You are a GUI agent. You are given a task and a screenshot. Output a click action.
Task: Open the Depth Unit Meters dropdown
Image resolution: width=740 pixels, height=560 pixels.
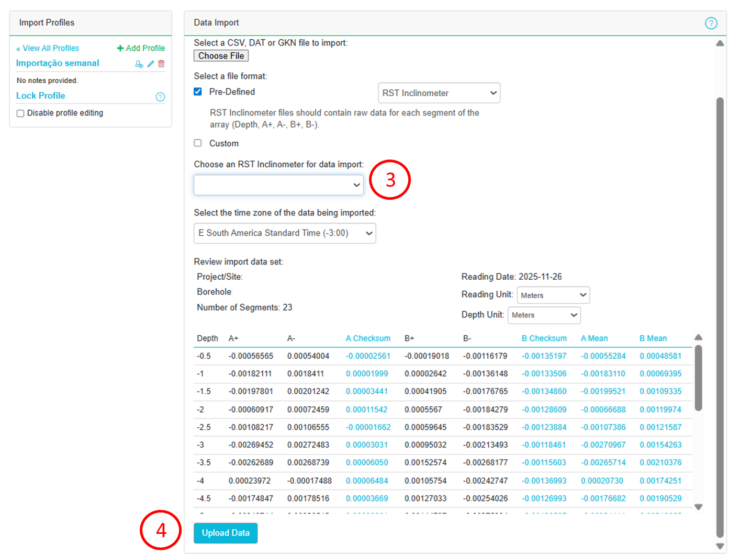tap(544, 315)
